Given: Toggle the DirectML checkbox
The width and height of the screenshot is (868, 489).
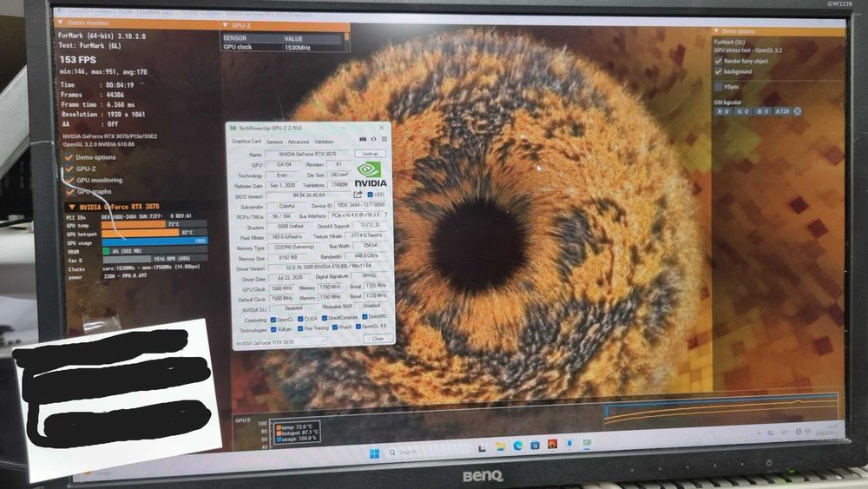Looking at the screenshot, I should 365,317.
